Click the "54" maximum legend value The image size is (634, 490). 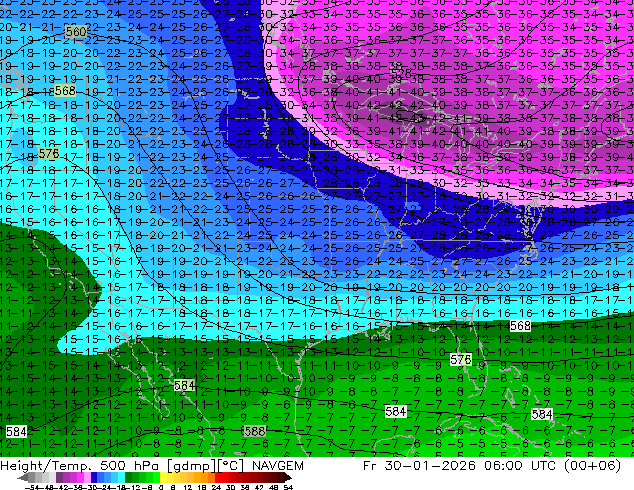click(287, 487)
